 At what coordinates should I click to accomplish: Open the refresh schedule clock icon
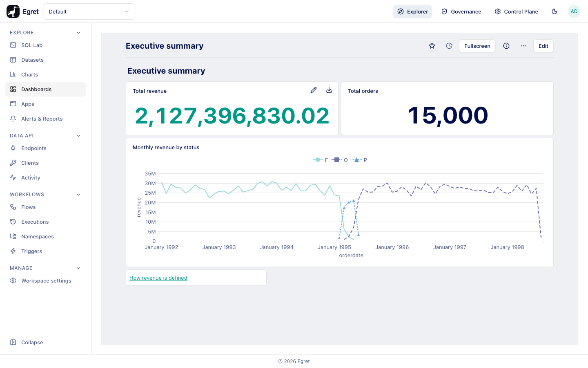pos(449,46)
